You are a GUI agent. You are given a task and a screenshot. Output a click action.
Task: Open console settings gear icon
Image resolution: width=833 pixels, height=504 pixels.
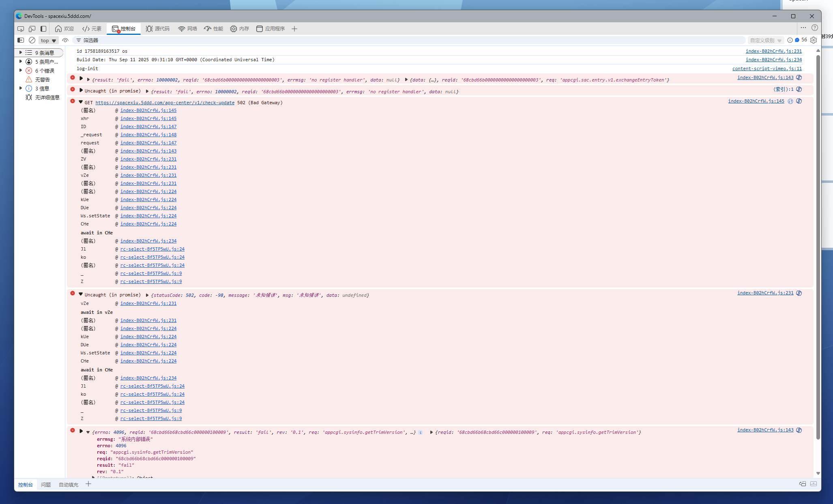tap(814, 40)
